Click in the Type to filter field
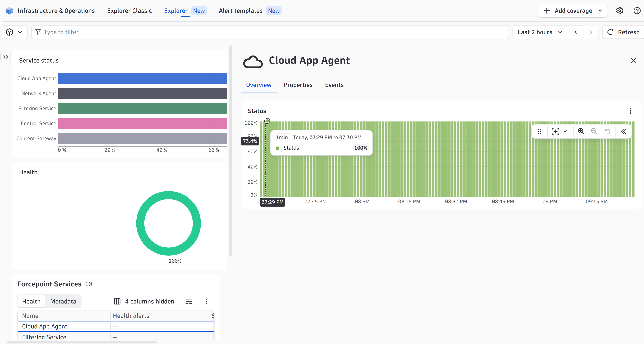The image size is (644, 344). (x=270, y=32)
